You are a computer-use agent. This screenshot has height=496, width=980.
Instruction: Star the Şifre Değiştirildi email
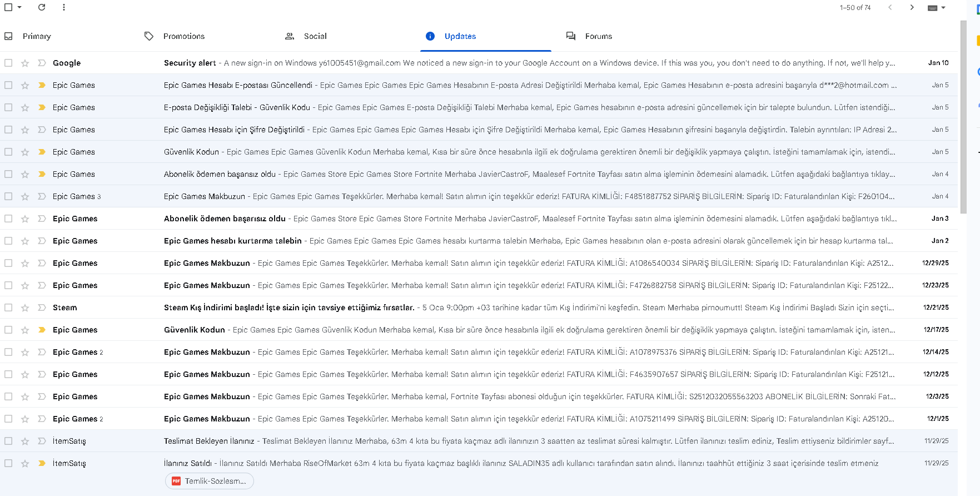(x=25, y=130)
